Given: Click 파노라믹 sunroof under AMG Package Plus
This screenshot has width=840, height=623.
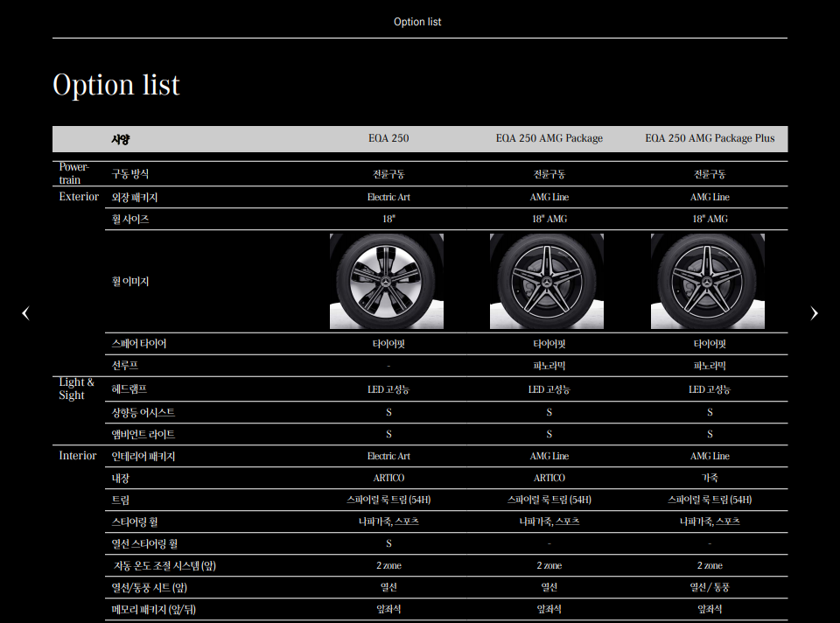Looking at the screenshot, I should pyautogui.click(x=710, y=366).
